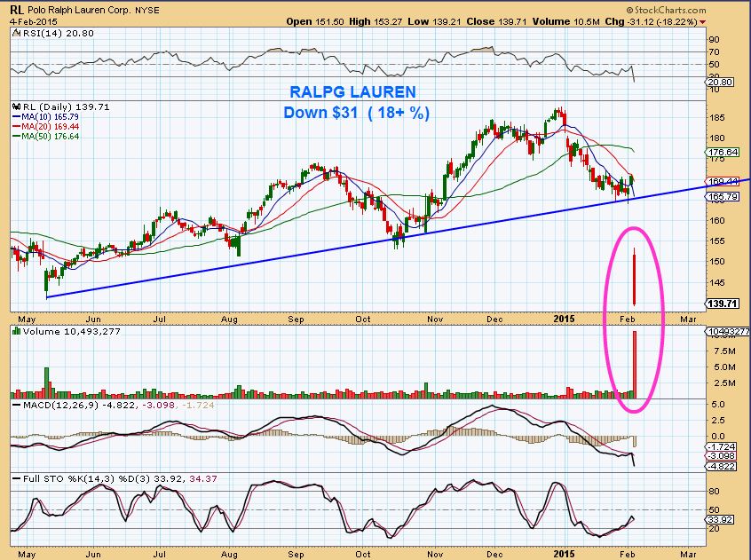Click the StockCharts.com copyright logo
This screenshot has width=751, height=560.
click(x=666, y=10)
